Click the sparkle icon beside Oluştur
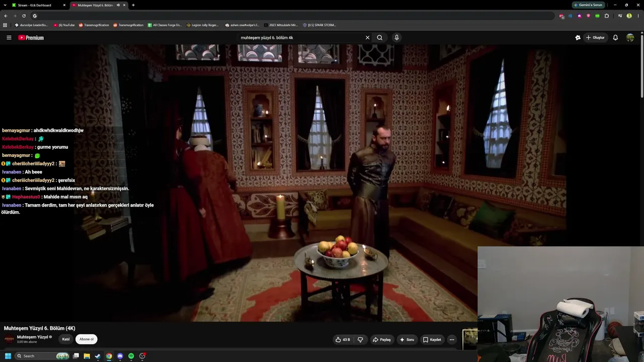Image resolution: width=644 pixels, height=362 pixels. click(x=578, y=38)
